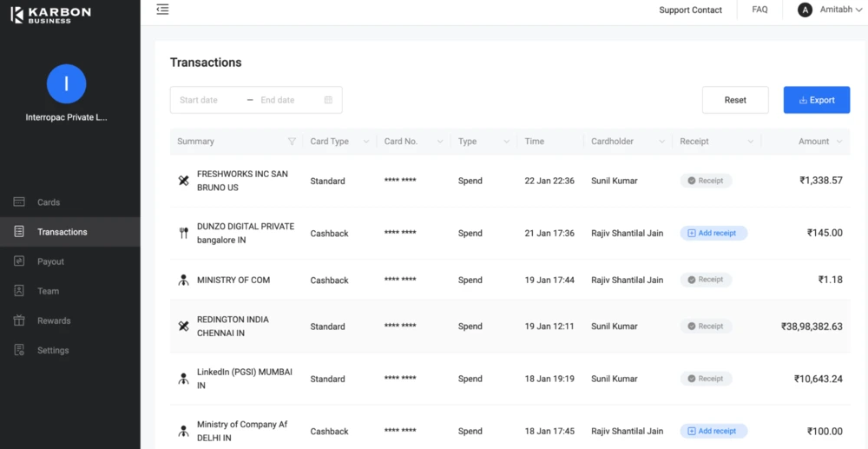Open the Cards section
868x449 pixels.
[x=69, y=202]
